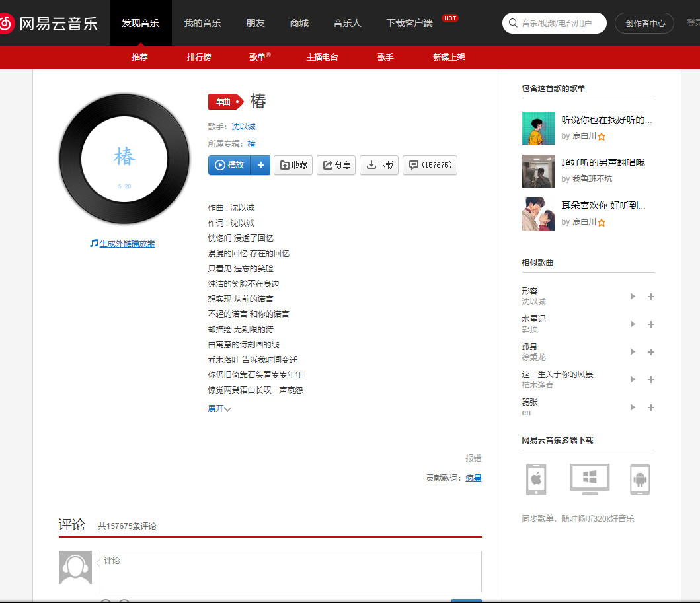Open the 商城 tab
This screenshot has height=603, width=700.
[x=299, y=23]
